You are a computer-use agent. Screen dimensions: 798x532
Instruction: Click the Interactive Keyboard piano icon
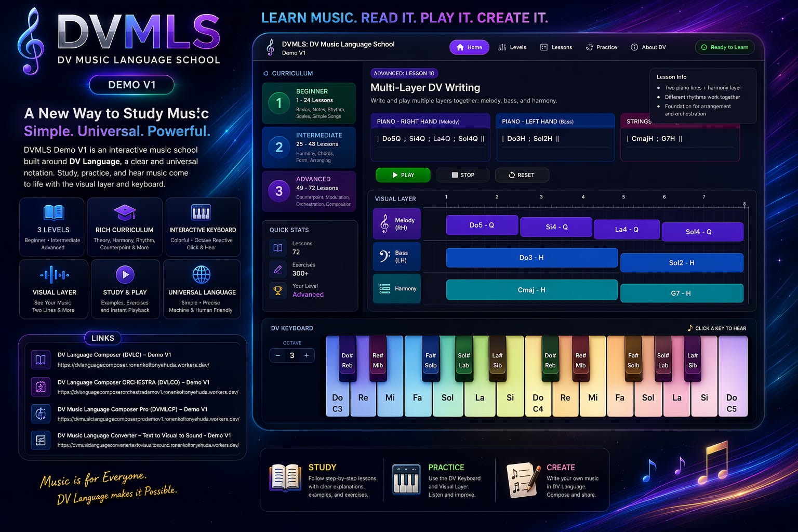pyautogui.click(x=201, y=212)
